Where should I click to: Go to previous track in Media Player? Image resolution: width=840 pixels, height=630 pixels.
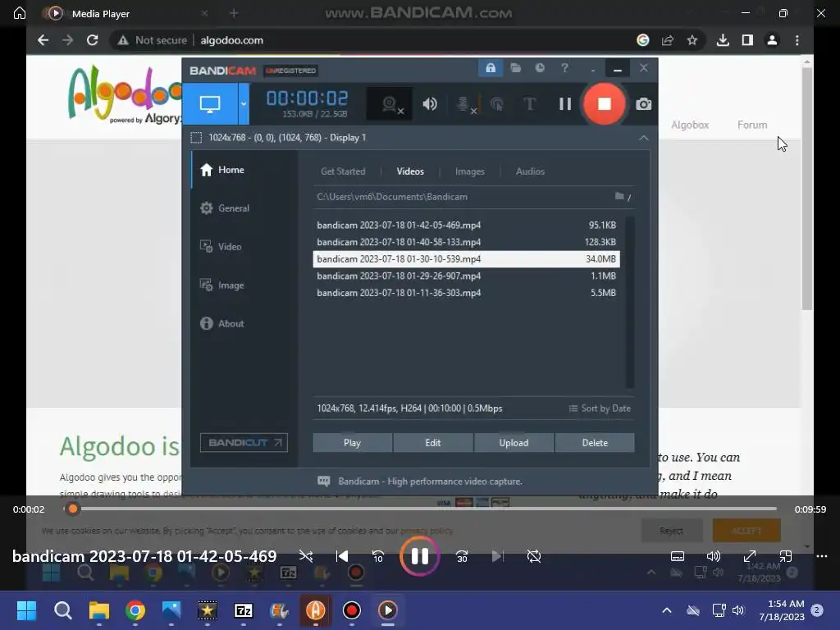click(x=342, y=557)
